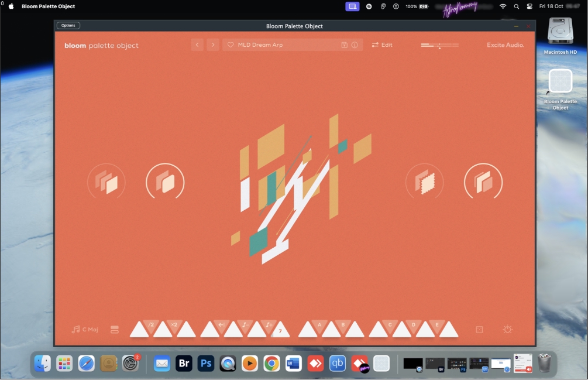
Task: Open the Edit panel
Action: pos(381,44)
